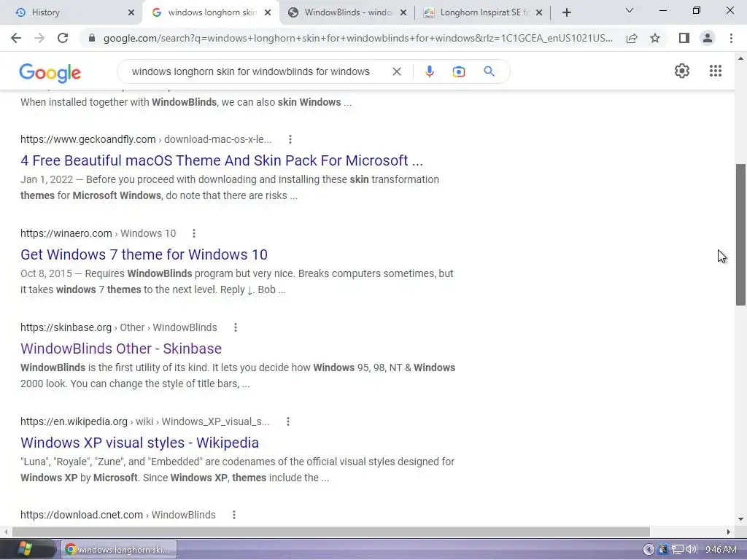
Task: Click the browser address bar URL
Action: [357, 38]
